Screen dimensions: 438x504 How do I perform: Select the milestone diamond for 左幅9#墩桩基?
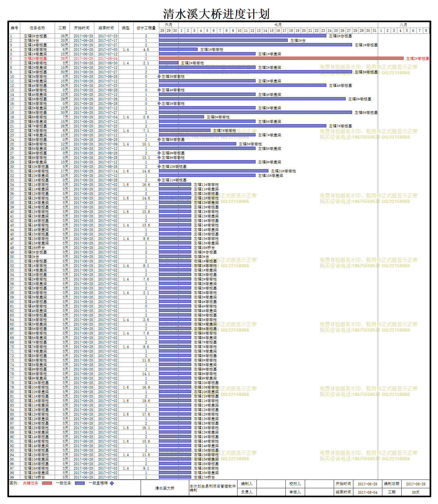coord(159,153)
